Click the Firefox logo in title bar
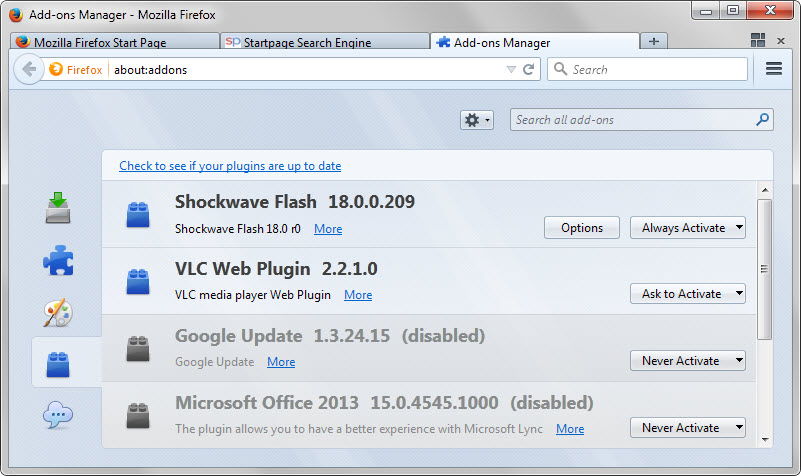This screenshot has height=476, width=801. (x=16, y=15)
